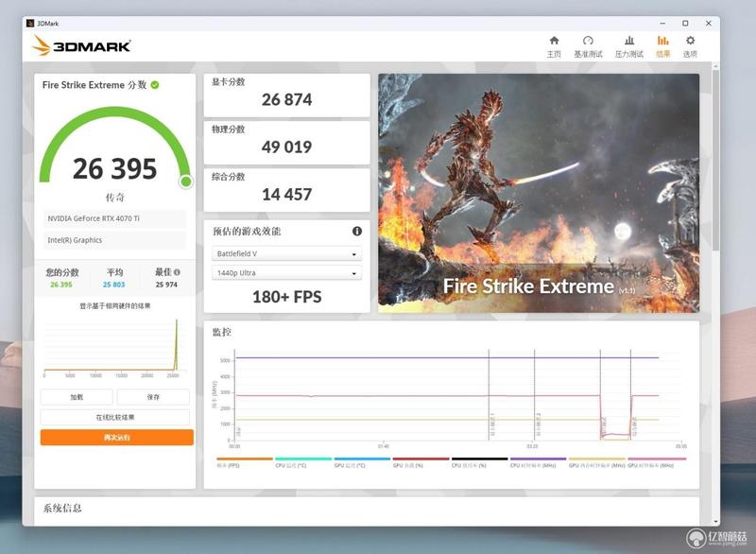Viewport: 756px width, 554px height.
Task: Open the Stress Test (压力测试) section
Action: click(x=628, y=46)
